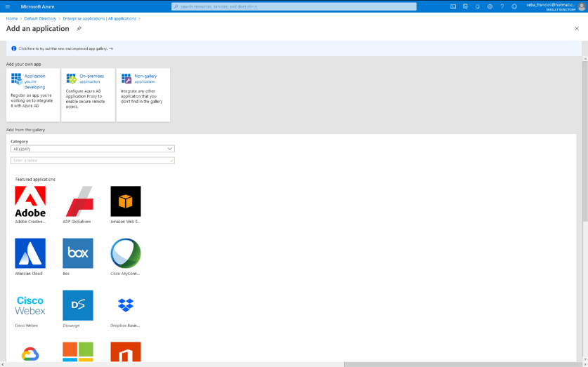
Task: Open the notifications bell
Action: (x=478, y=7)
